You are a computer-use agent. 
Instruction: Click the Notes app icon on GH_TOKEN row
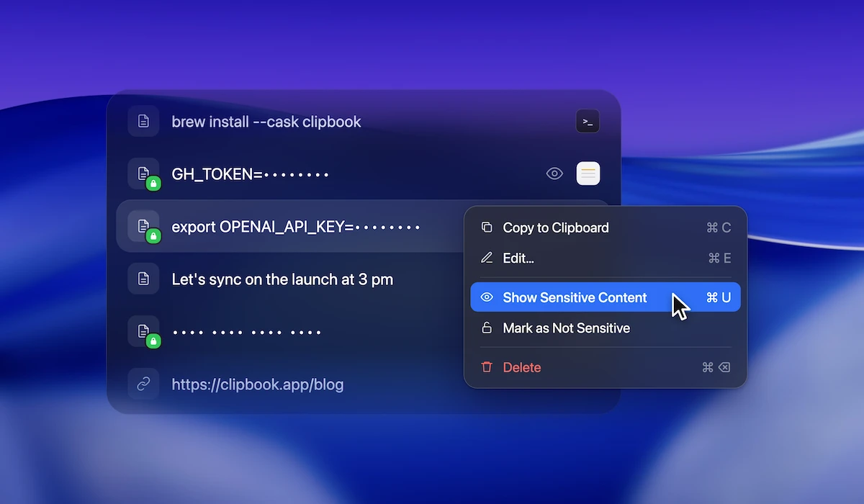click(x=588, y=174)
